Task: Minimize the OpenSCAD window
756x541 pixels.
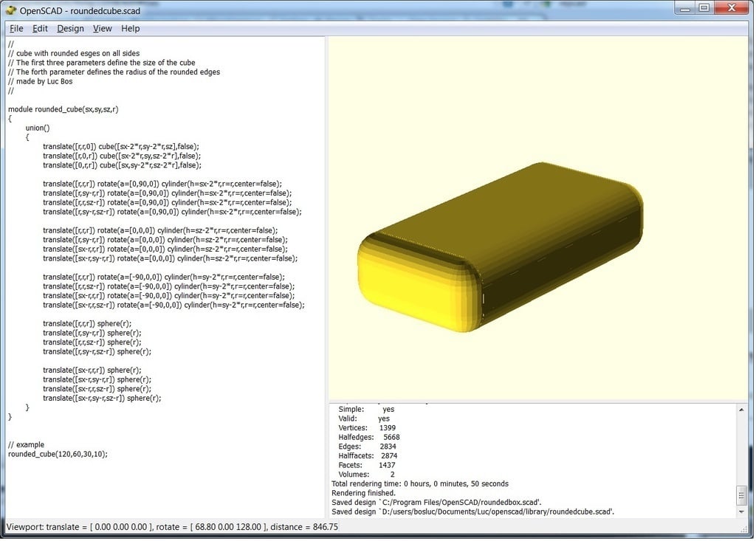Action: coord(684,8)
